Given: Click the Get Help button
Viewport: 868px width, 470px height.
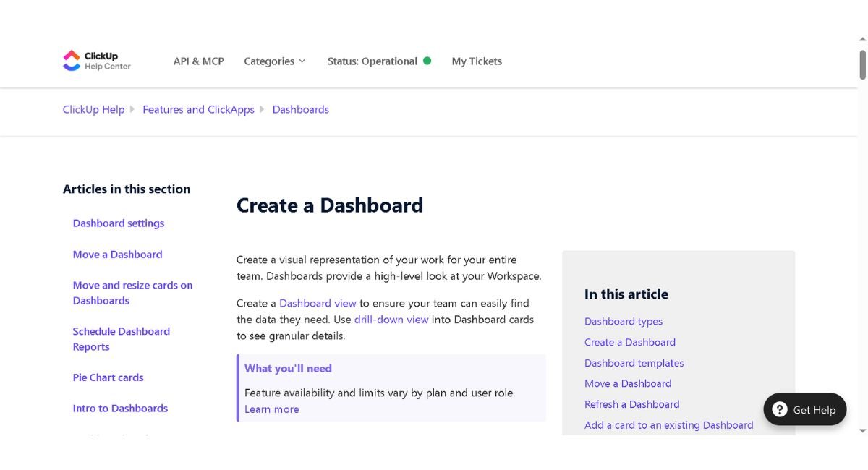Looking at the screenshot, I should pos(805,410).
